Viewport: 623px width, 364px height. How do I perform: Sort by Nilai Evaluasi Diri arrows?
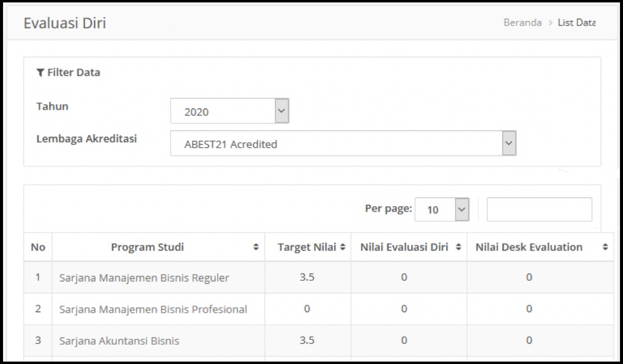pos(458,247)
